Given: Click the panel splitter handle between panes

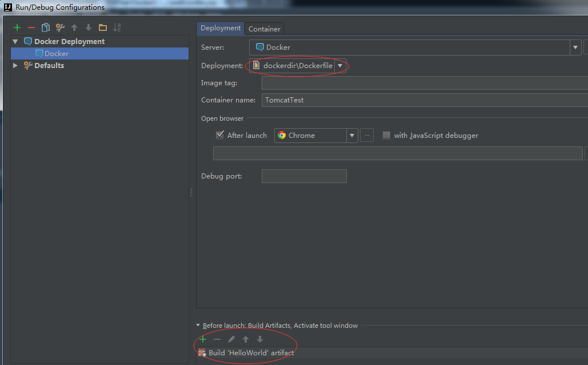Looking at the screenshot, I should point(191,192).
